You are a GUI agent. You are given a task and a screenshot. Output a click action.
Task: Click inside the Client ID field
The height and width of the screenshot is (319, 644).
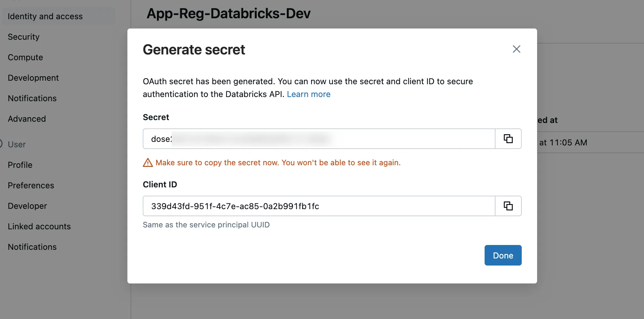pyautogui.click(x=318, y=206)
